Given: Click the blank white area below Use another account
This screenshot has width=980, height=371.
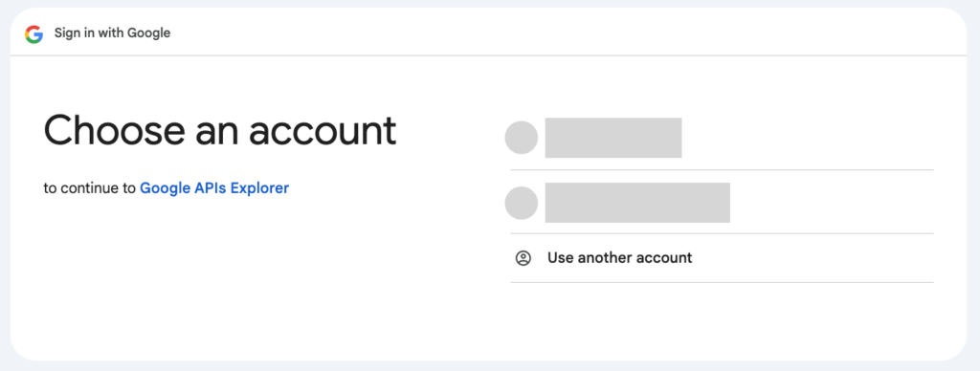Looking at the screenshot, I should point(722,318).
